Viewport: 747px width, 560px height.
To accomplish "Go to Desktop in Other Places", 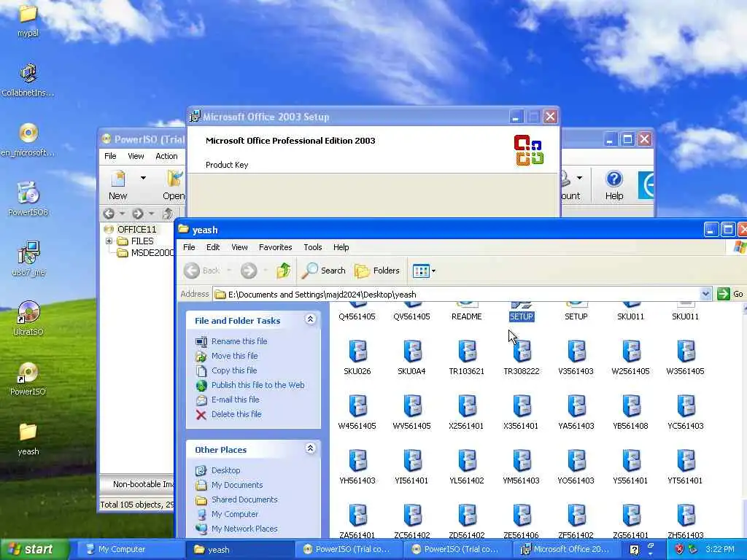I will tap(226, 470).
